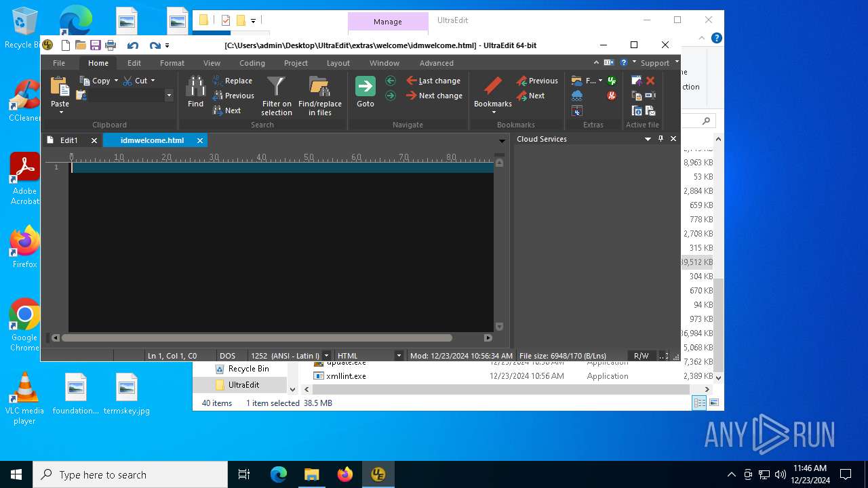Open the code page 1252 ANSI dropdown
The width and height of the screenshot is (868, 488).
click(x=326, y=356)
